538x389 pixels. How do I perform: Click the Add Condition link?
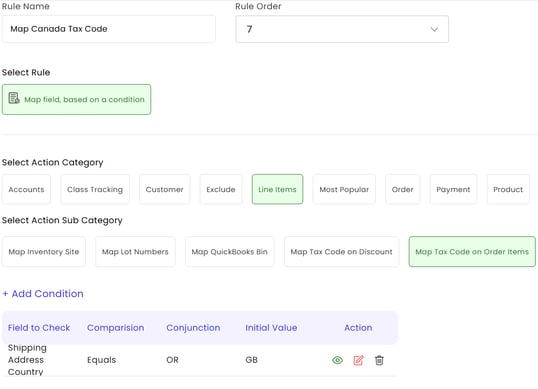tap(43, 294)
